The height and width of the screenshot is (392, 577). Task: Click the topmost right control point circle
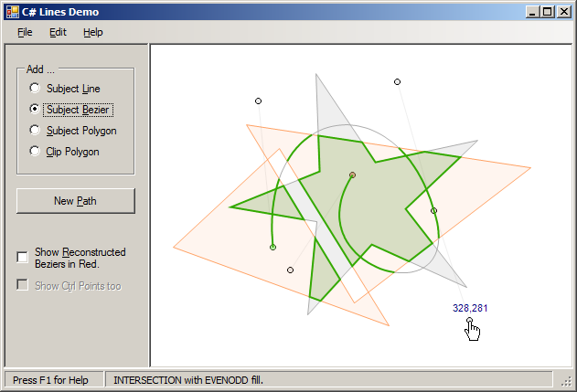point(397,81)
